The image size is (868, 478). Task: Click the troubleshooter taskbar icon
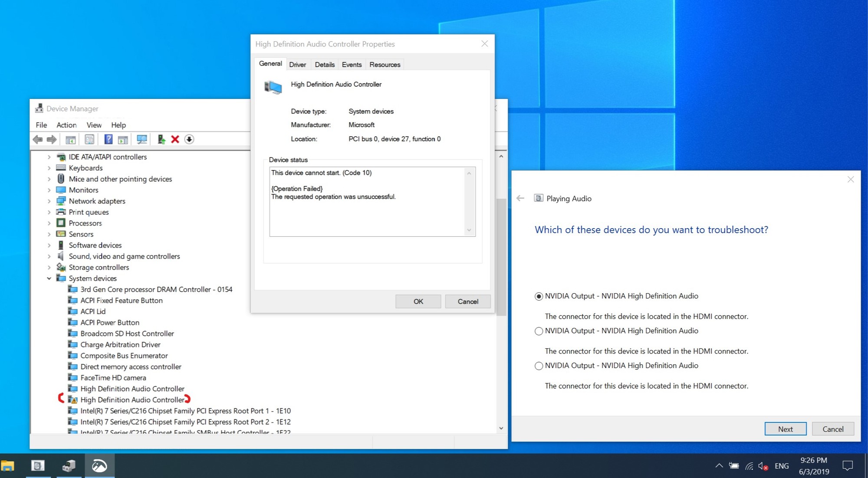point(38,466)
